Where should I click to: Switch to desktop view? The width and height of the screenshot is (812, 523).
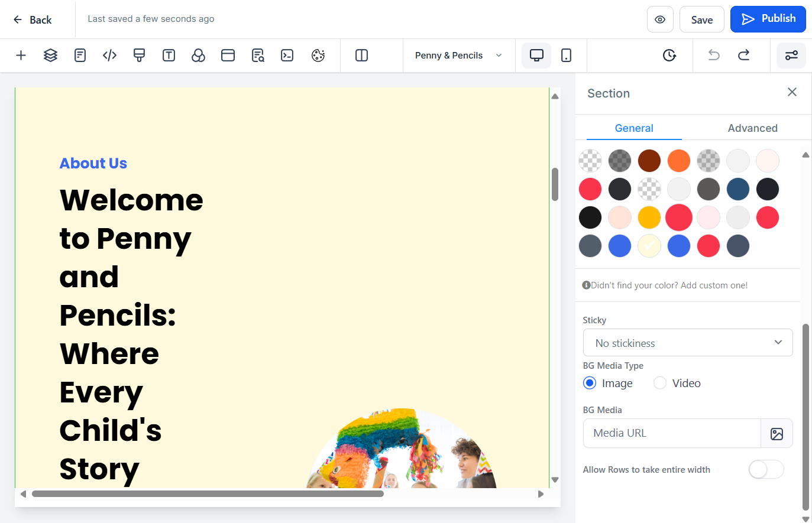coord(536,56)
